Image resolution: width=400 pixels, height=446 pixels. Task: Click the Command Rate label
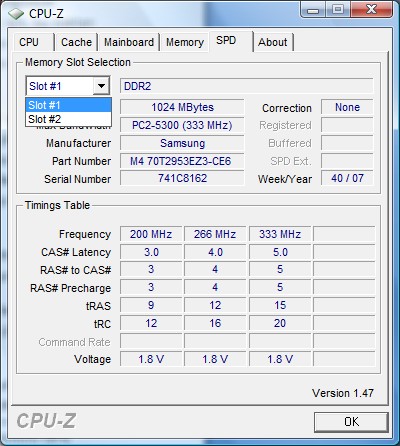[x=74, y=342]
